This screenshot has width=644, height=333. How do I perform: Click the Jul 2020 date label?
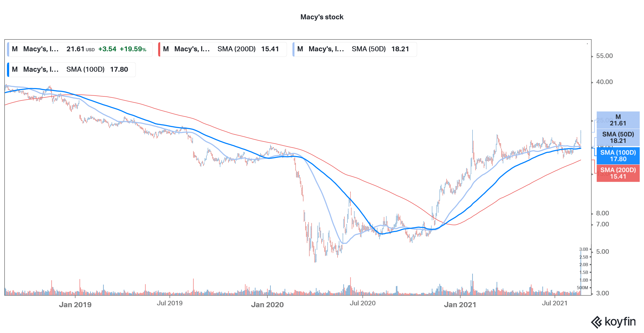tap(363, 303)
